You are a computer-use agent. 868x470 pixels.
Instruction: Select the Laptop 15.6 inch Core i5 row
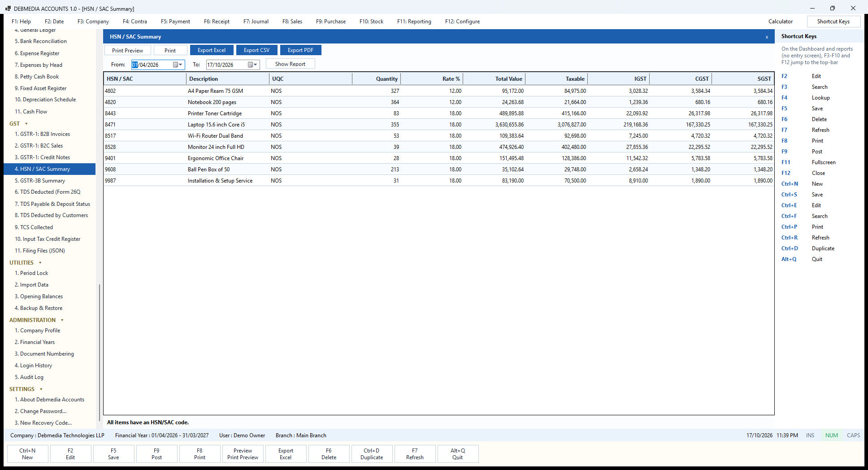(439, 125)
